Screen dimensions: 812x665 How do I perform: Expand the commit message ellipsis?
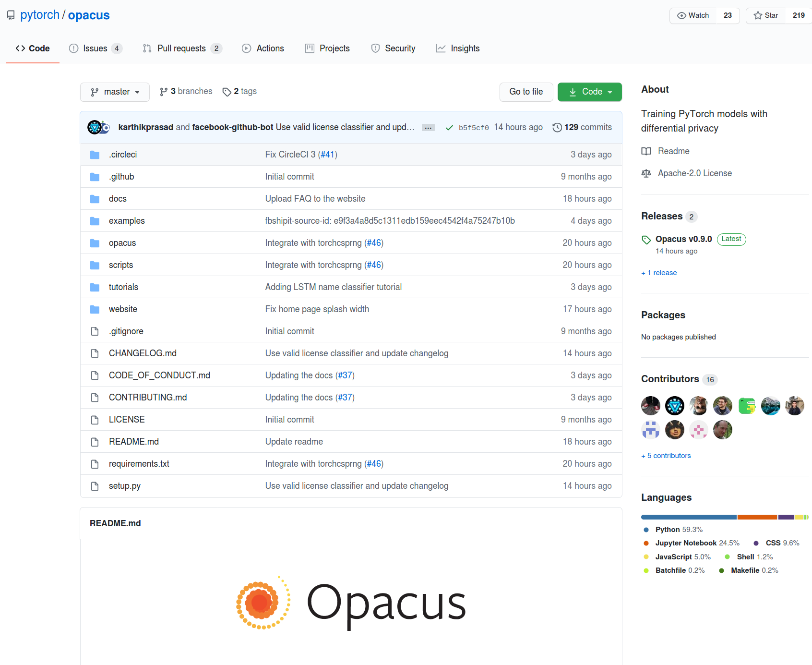pyautogui.click(x=428, y=128)
